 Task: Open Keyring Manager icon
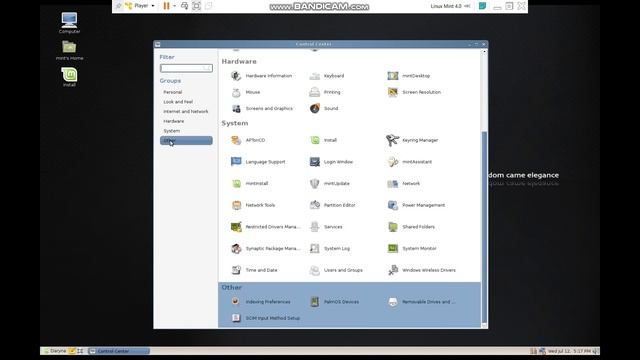tap(393, 140)
